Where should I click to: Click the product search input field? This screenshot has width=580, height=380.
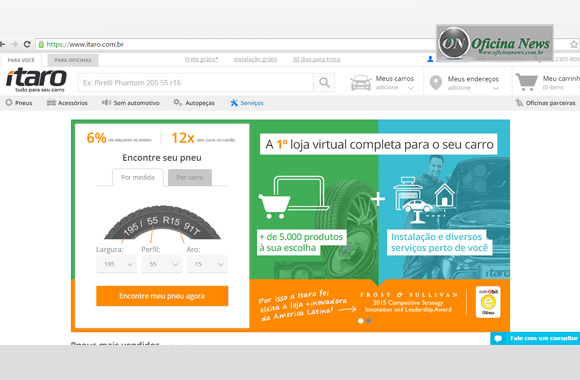[196, 83]
